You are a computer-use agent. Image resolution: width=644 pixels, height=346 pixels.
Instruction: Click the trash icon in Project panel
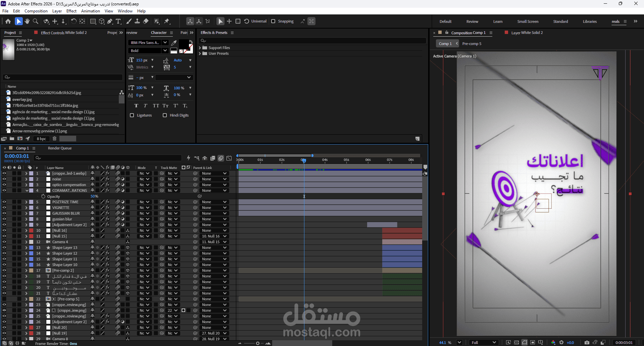click(54, 138)
